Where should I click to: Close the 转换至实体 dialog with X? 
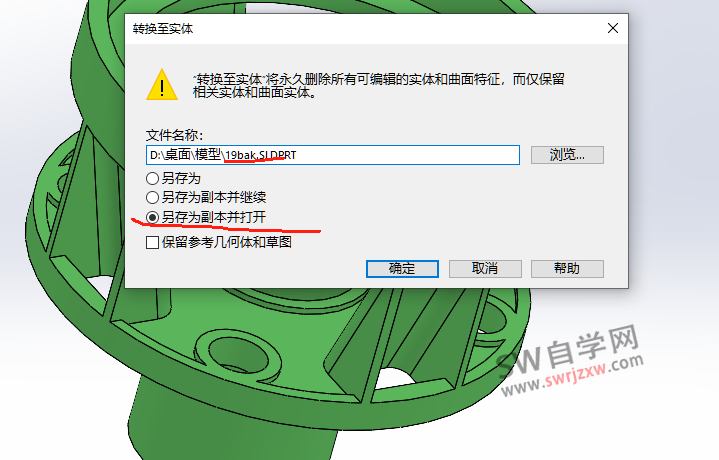[613, 28]
